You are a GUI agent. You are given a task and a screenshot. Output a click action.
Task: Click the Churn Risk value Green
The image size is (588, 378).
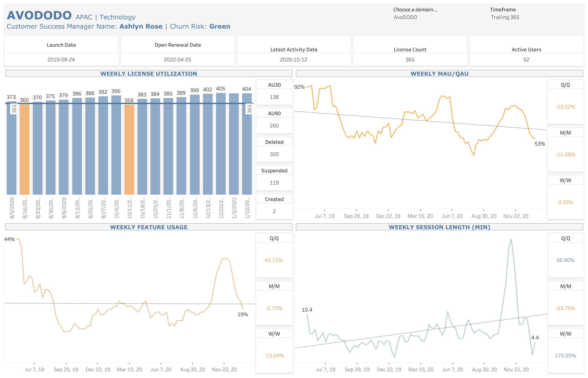click(220, 26)
